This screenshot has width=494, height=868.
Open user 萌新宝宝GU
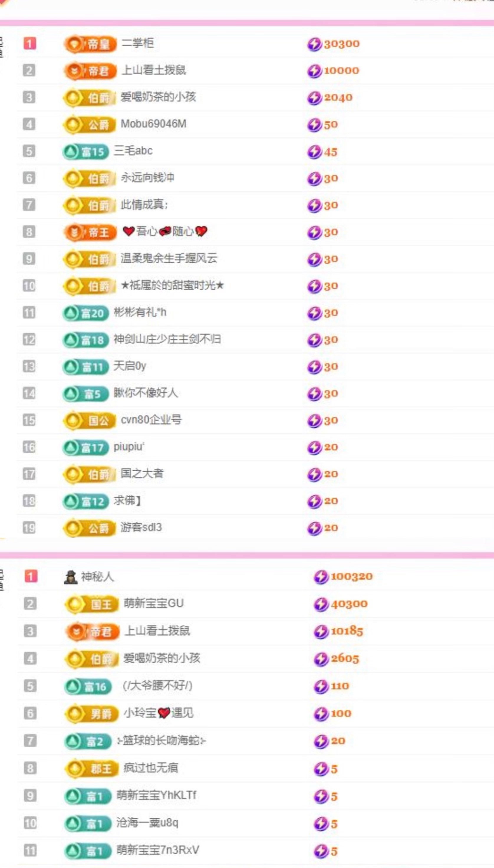click(154, 603)
